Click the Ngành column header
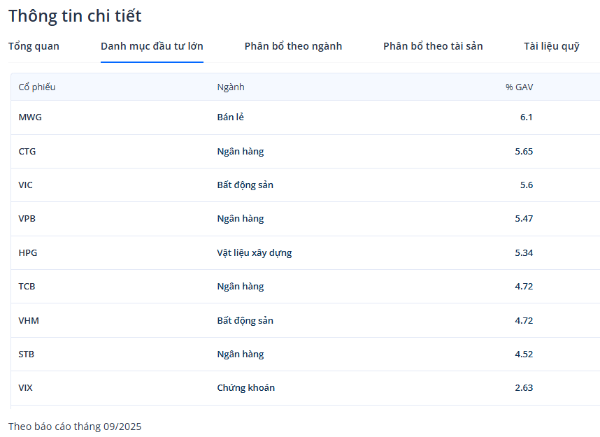Image resolution: width=600 pixels, height=437 pixels. [x=230, y=87]
